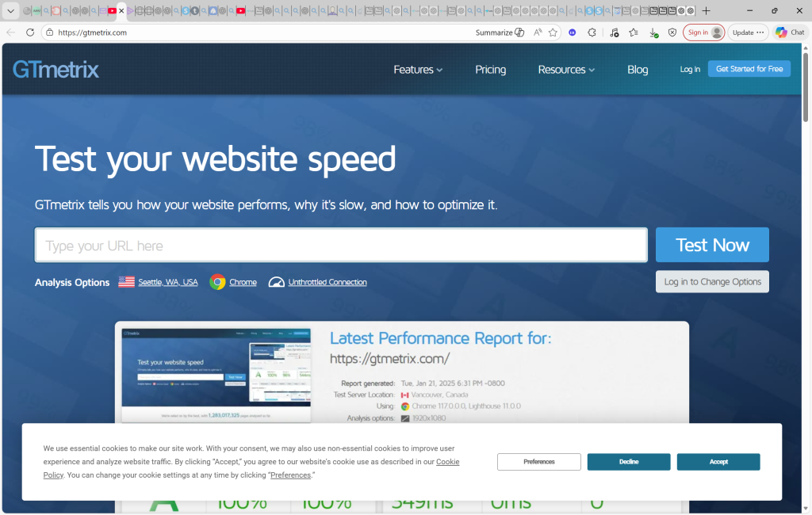Open the Blog navigation item
The width and height of the screenshot is (812, 515).
click(638, 70)
